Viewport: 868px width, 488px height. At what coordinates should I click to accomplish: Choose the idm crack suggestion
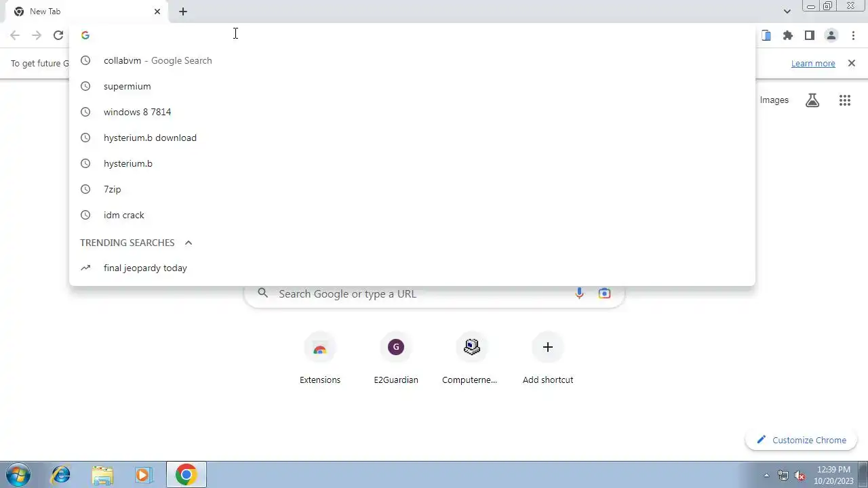pos(412,215)
